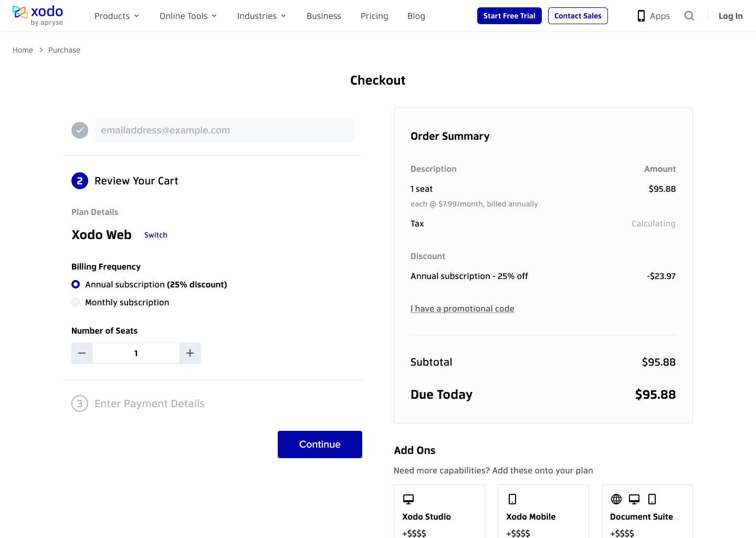
Task: Click Purchase in the breadcrumb
Action: (65, 50)
